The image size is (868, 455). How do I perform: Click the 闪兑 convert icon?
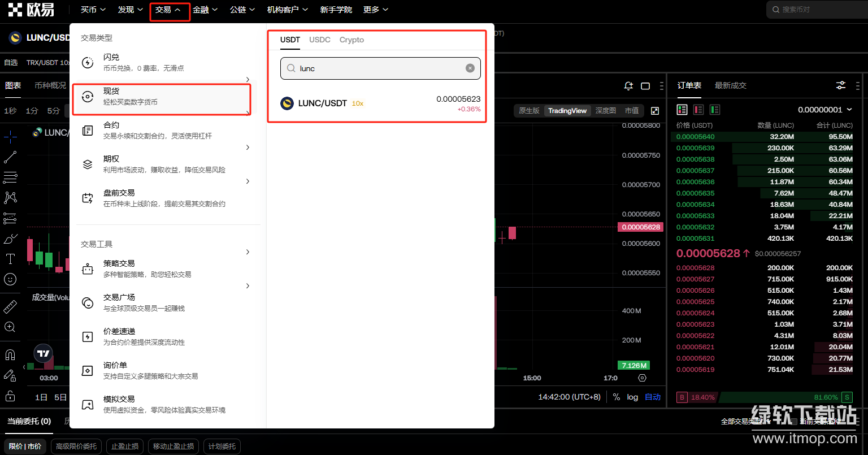88,63
